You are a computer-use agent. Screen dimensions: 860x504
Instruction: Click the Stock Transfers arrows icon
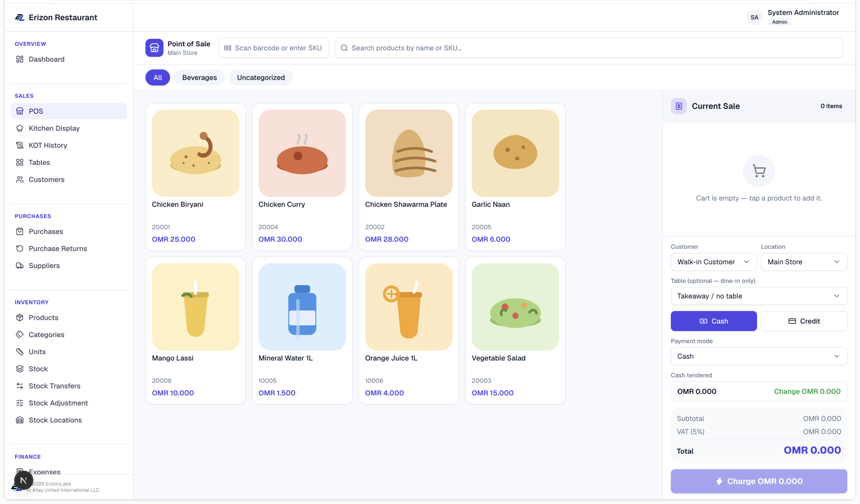pos(20,386)
